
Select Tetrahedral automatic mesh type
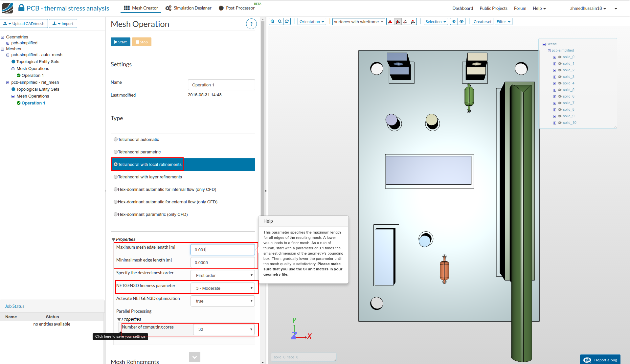coord(116,140)
